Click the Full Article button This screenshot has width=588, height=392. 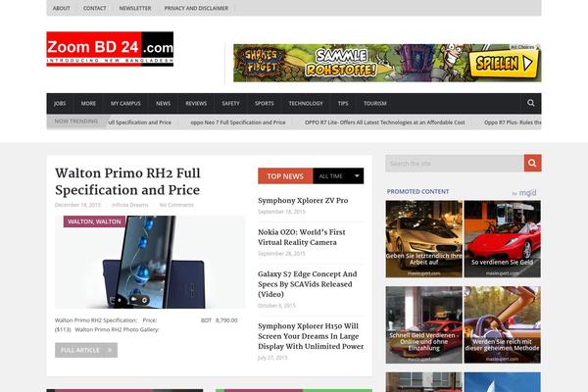click(x=86, y=350)
